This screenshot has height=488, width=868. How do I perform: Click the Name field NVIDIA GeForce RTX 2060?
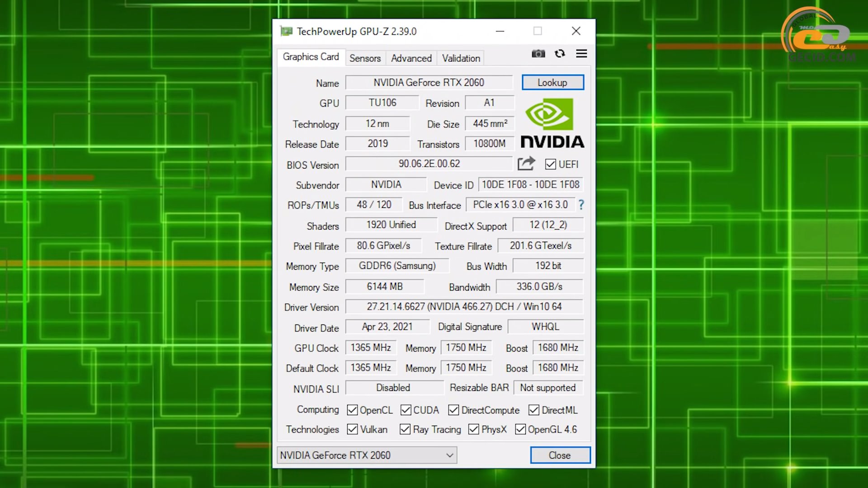tap(429, 83)
